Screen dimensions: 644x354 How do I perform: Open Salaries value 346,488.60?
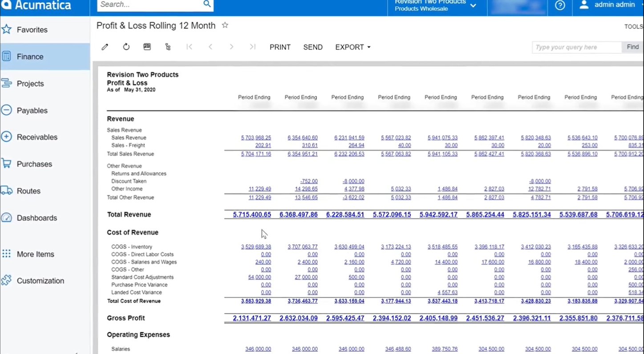coord(398,349)
